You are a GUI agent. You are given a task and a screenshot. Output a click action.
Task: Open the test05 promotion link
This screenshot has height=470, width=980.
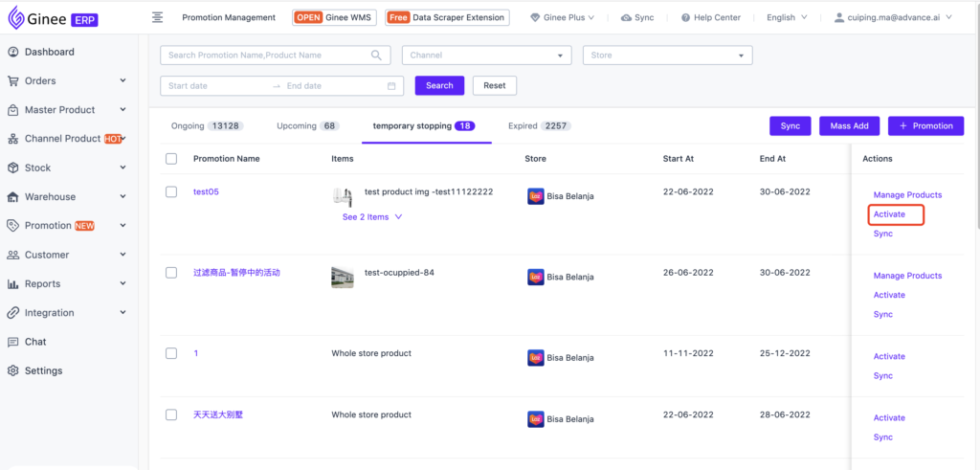tap(206, 191)
